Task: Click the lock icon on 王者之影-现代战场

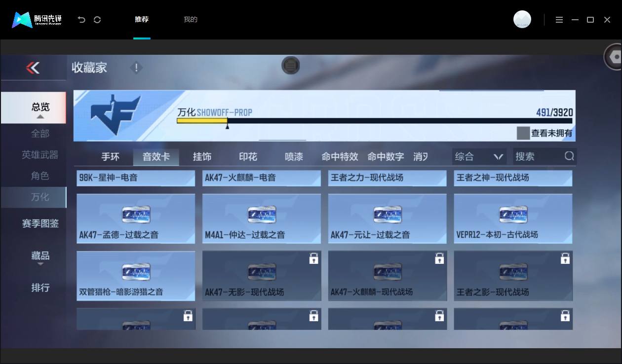Action: (565, 258)
